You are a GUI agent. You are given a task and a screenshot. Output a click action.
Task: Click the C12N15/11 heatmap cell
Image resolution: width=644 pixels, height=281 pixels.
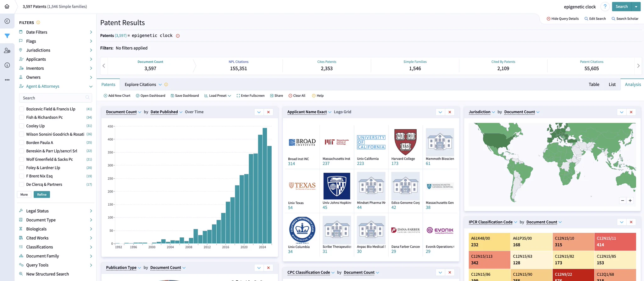[x=615, y=242]
